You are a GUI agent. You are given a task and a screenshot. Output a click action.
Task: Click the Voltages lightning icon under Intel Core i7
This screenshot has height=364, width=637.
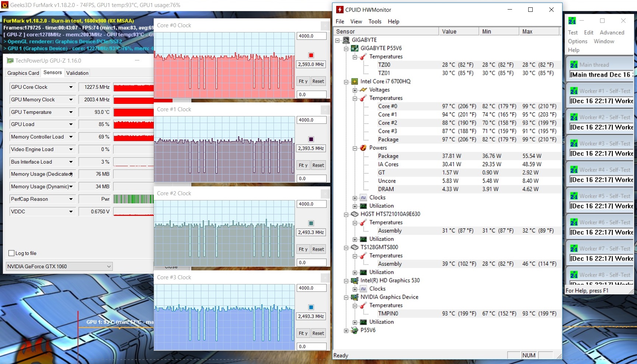pos(363,90)
